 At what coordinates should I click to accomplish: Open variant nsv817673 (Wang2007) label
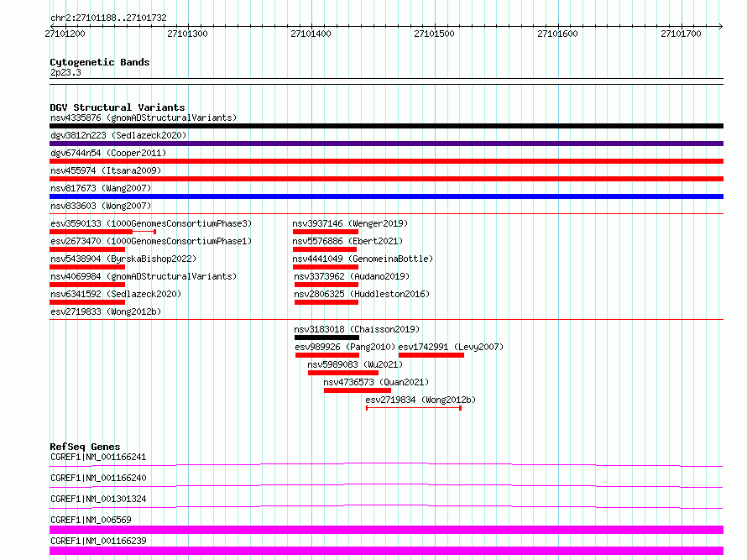pos(101,188)
